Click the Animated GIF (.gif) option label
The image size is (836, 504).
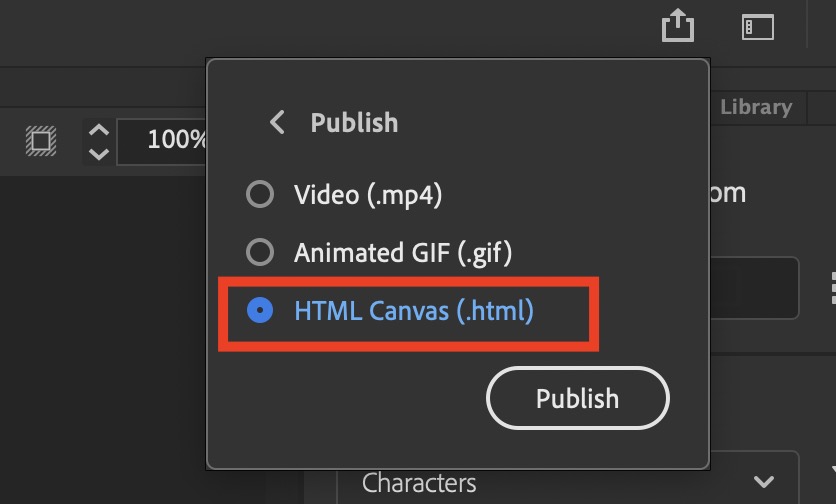pyautogui.click(x=403, y=253)
